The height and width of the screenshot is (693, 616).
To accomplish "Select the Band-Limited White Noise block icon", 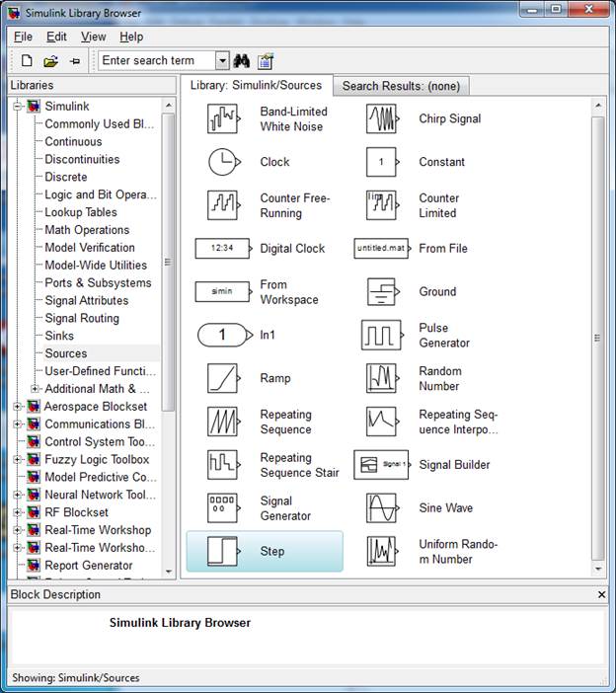I will click(x=224, y=118).
